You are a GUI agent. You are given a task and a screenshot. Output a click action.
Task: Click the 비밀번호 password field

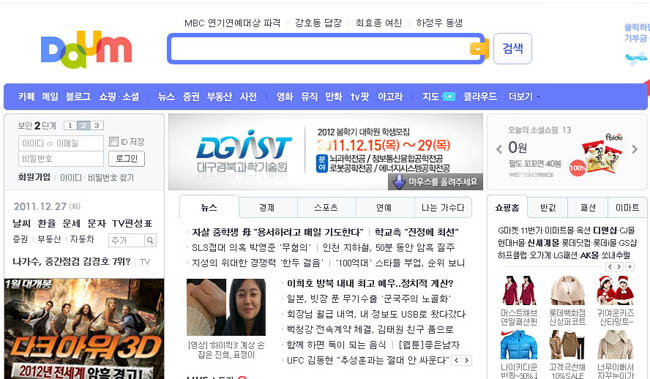point(61,158)
